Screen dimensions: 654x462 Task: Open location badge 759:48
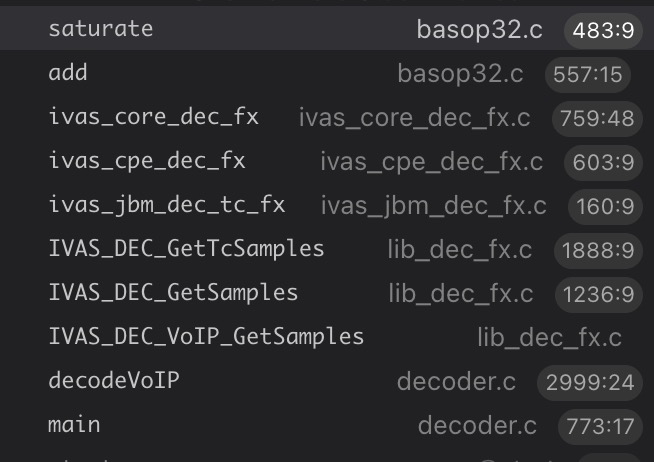(x=597, y=118)
